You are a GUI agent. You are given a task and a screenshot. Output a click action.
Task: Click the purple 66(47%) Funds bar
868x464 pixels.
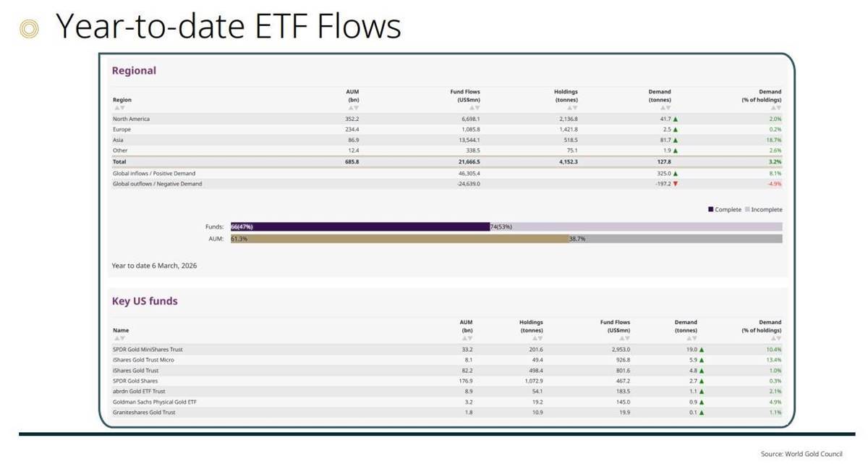pos(360,227)
